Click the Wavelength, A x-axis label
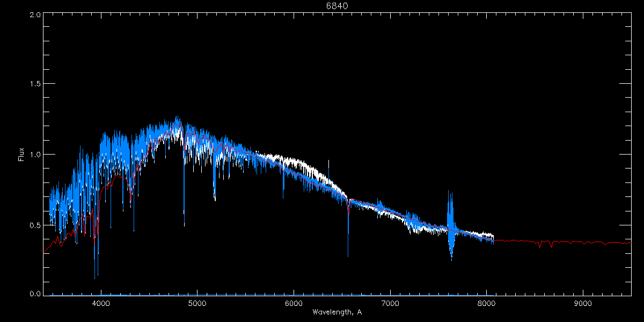This screenshot has width=644, height=322. [337, 312]
